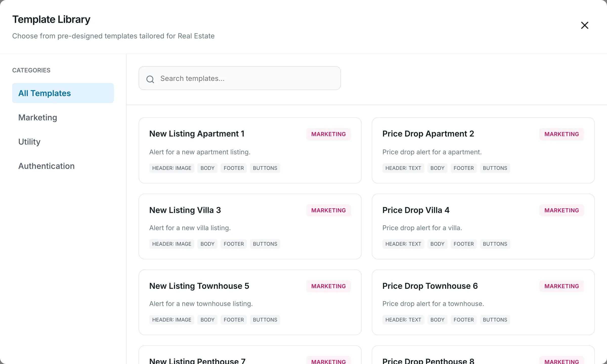
Task: Open the Price Drop Villa 4 template
Action: click(x=483, y=226)
